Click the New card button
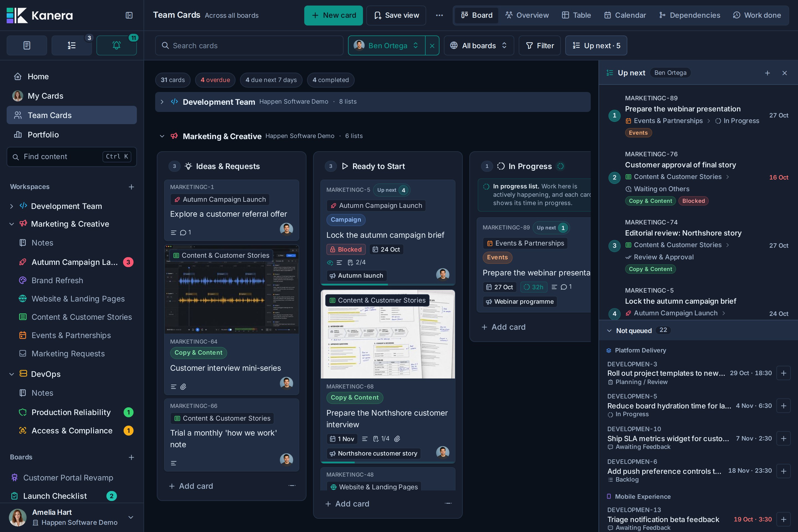Image resolution: width=798 pixels, height=532 pixels. pyautogui.click(x=334, y=15)
